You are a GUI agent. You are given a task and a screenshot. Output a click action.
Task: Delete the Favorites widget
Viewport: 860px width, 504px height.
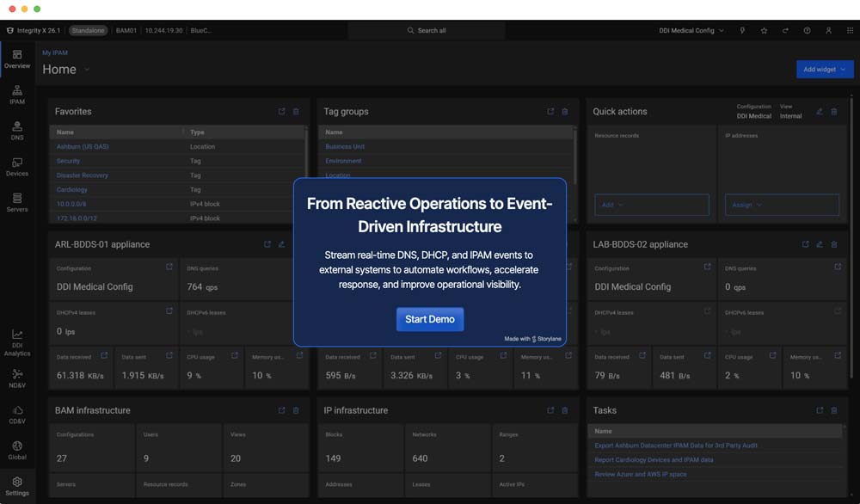[x=296, y=111]
